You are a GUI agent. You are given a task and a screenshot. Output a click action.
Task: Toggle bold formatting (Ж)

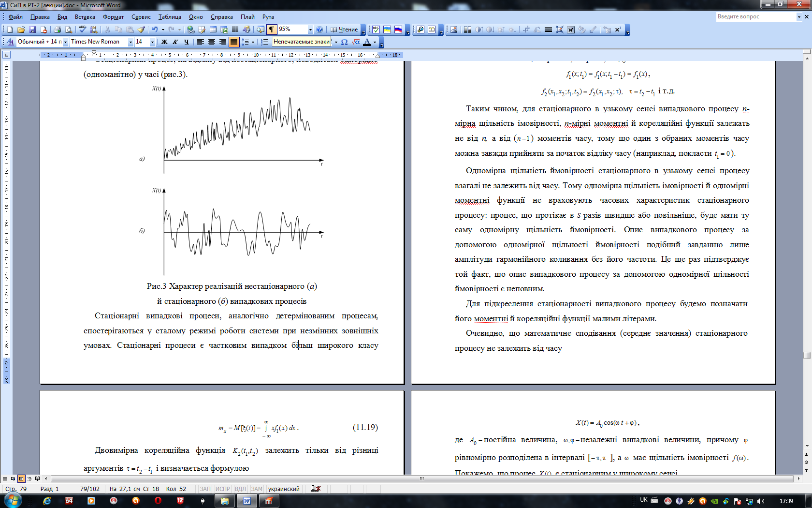pos(164,42)
